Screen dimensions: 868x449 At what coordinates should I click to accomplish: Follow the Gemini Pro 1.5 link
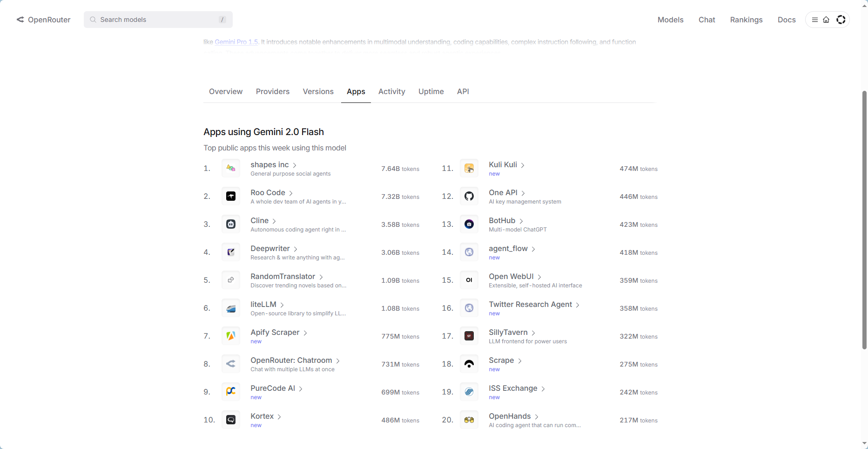236,42
